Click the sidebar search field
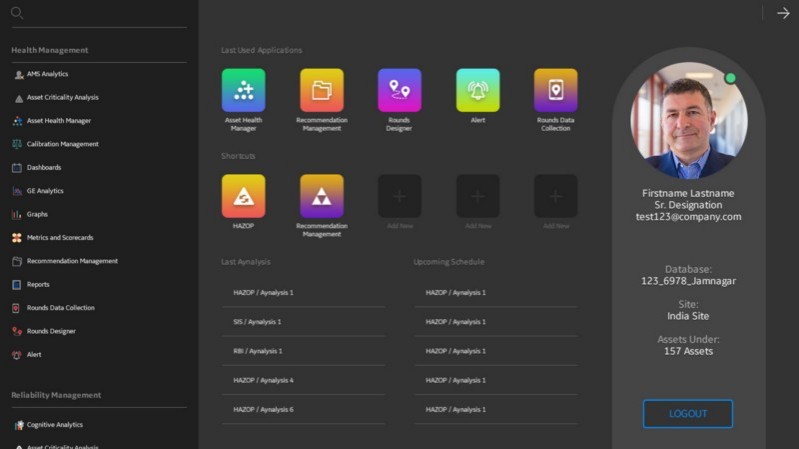Screen dimensions: 799x449 [99, 14]
